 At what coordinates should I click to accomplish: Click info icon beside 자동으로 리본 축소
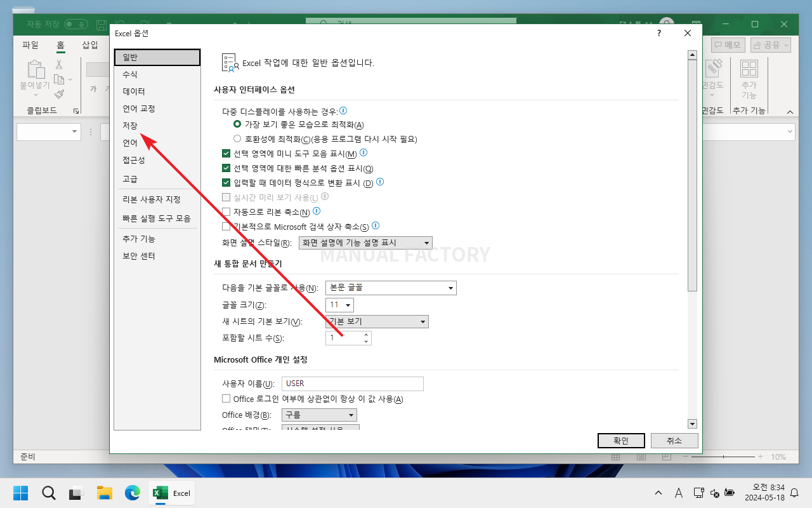[317, 211]
